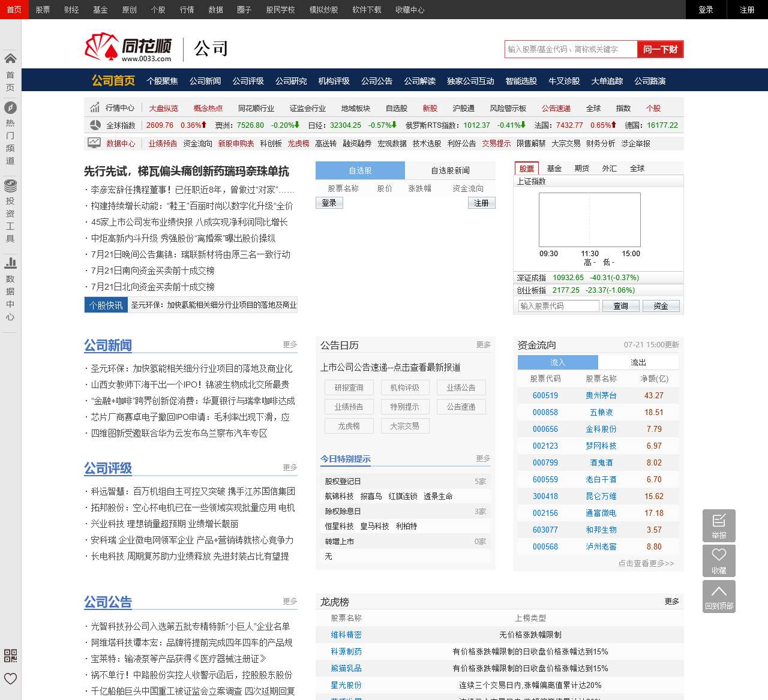This screenshot has height=700, width=768.
Task: Select the 流入 capital flow tab
Action: (557, 362)
